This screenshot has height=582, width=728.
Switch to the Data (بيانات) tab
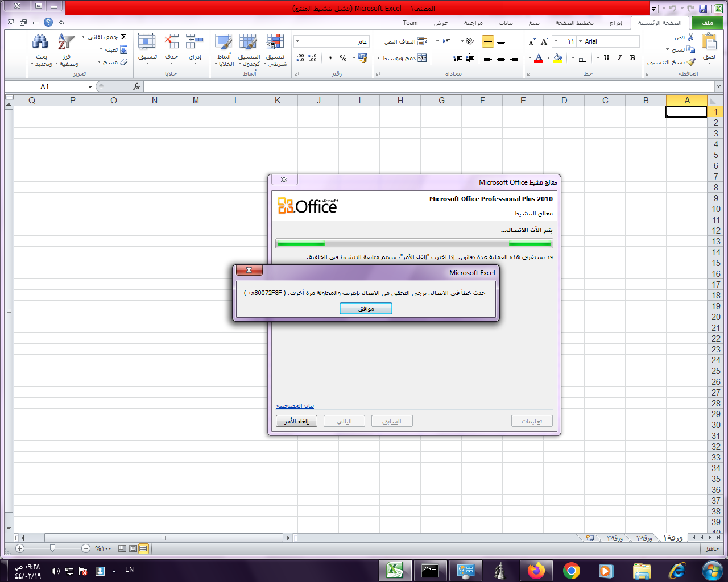point(506,23)
